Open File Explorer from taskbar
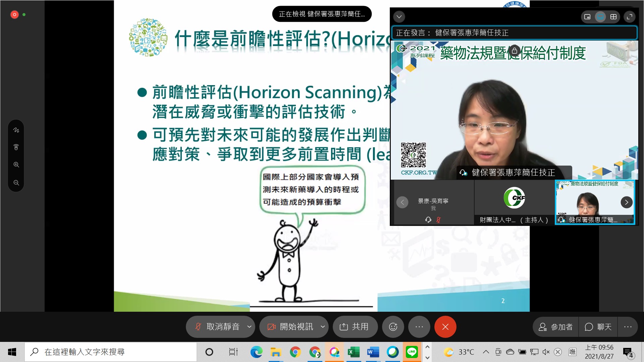Image resolution: width=644 pixels, height=362 pixels. [276, 352]
